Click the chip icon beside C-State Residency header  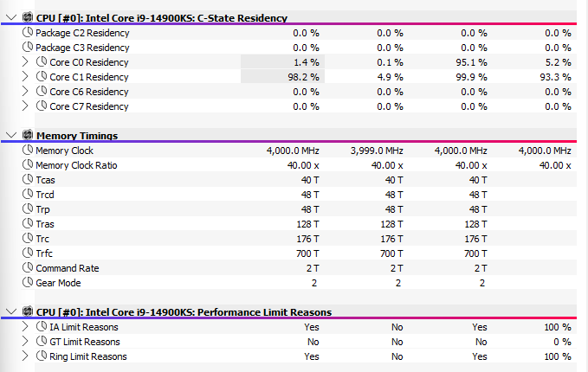(28, 17)
